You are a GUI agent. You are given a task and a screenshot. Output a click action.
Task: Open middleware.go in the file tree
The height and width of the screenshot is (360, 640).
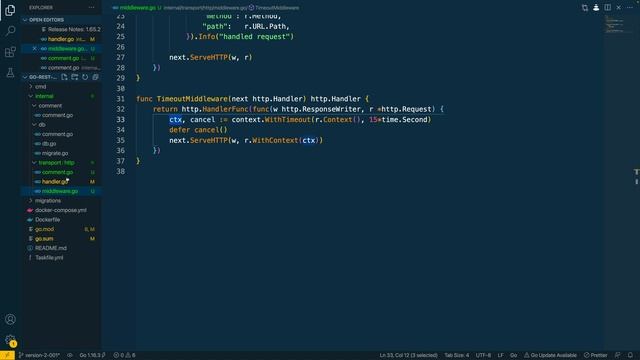(x=61, y=191)
